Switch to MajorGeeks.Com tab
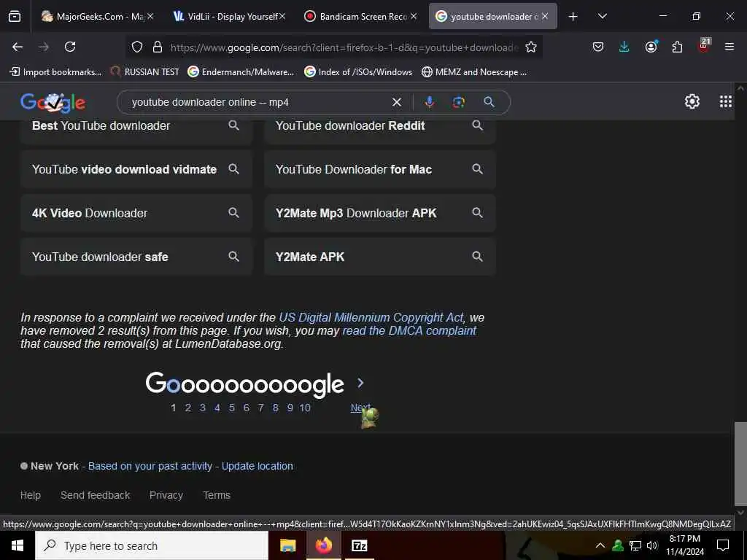The width and height of the screenshot is (747, 560). click(x=98, y=17)
